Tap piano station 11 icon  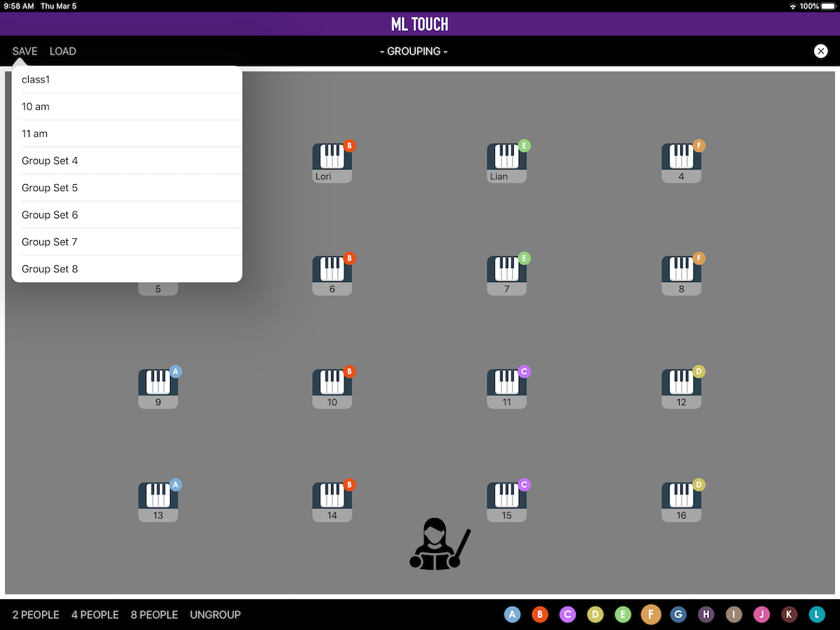(507, 388)
